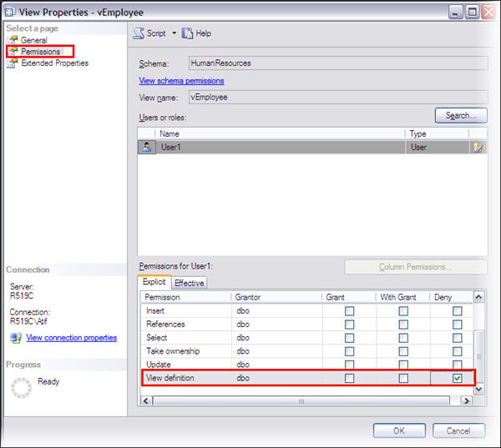This screenshot has width=501, height=448.
Task: Click the Script toolbar icon
Action: tap(139, 33)
